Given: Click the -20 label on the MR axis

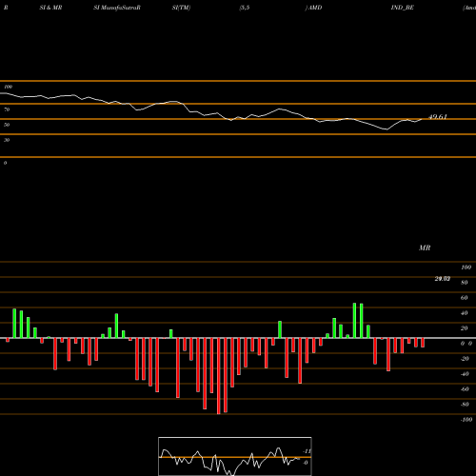Looking at the screenshot, I should click(x=465, y=359).
